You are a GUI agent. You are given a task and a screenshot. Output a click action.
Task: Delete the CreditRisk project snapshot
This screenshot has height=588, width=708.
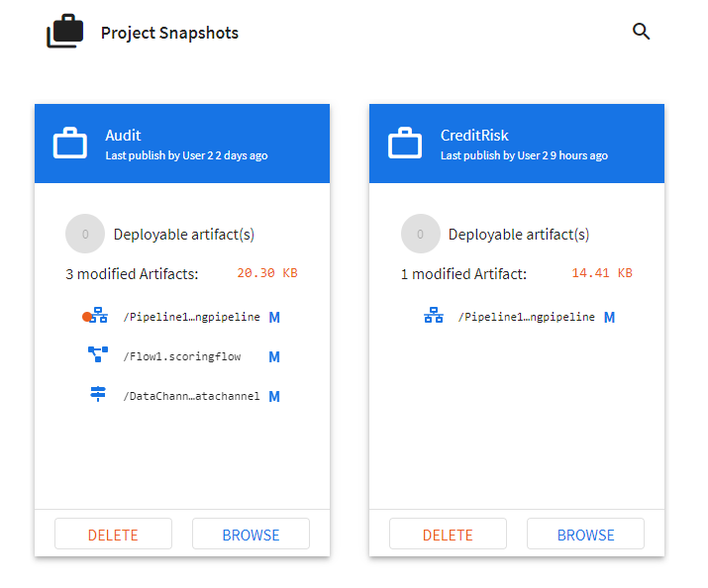448,534
